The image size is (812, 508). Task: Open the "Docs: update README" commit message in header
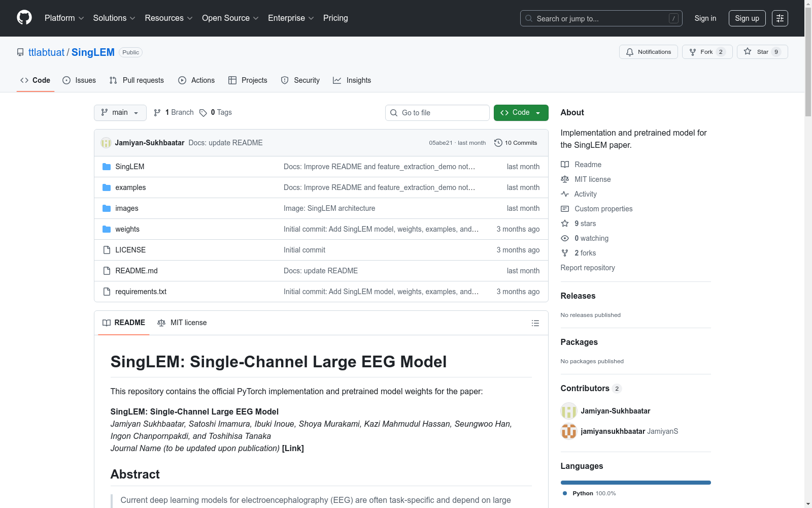point(225,143)
